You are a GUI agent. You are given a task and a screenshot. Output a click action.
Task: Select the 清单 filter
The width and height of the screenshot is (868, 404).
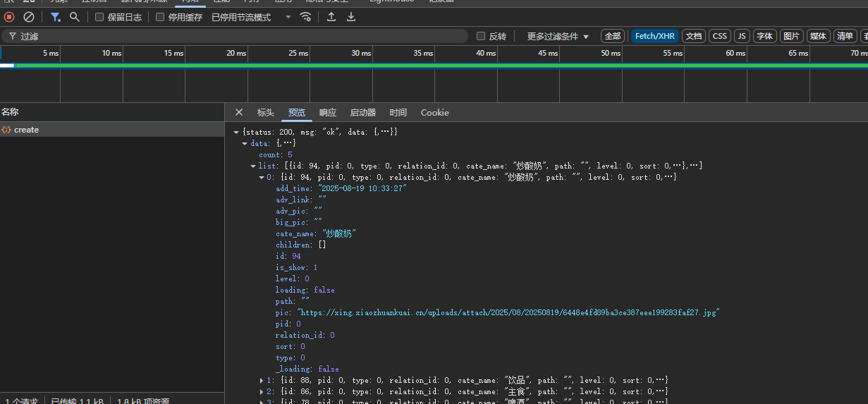tap(845, 36)
